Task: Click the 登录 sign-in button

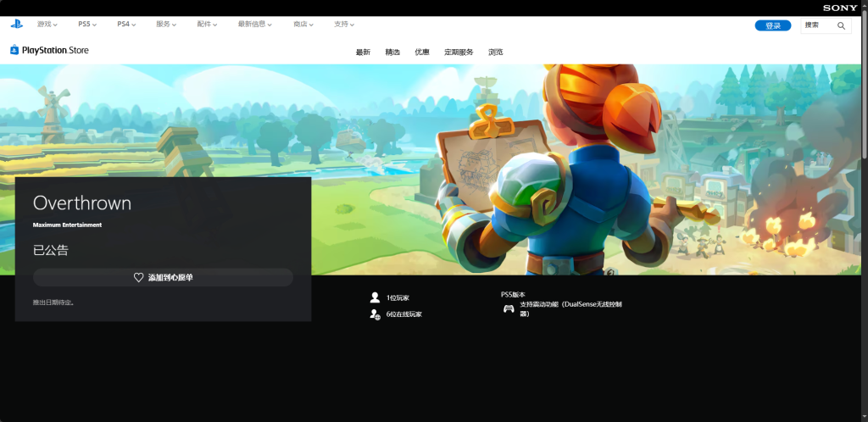Action: tap(773, 25)
